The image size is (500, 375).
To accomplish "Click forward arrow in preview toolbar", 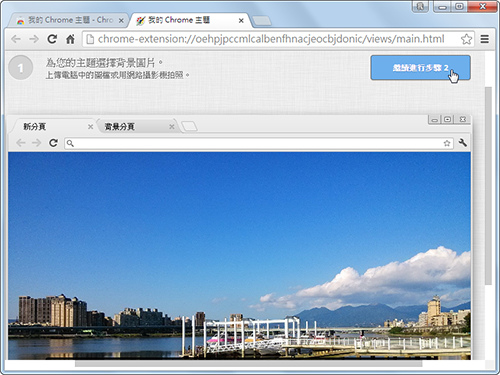I will pyautogui.click(x=36, y=143).
